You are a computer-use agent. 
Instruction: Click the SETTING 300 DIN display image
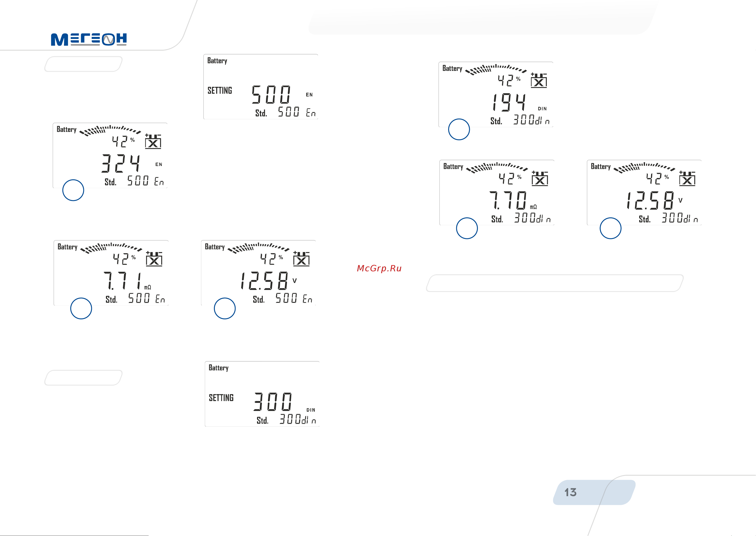(262, 394)
